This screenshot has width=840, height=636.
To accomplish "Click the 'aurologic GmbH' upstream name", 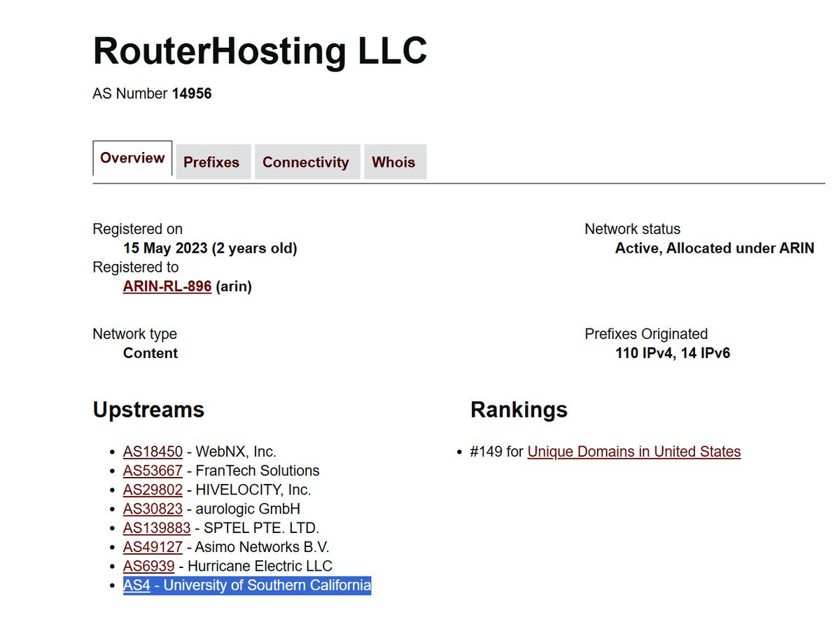I will tap(248, 509).
